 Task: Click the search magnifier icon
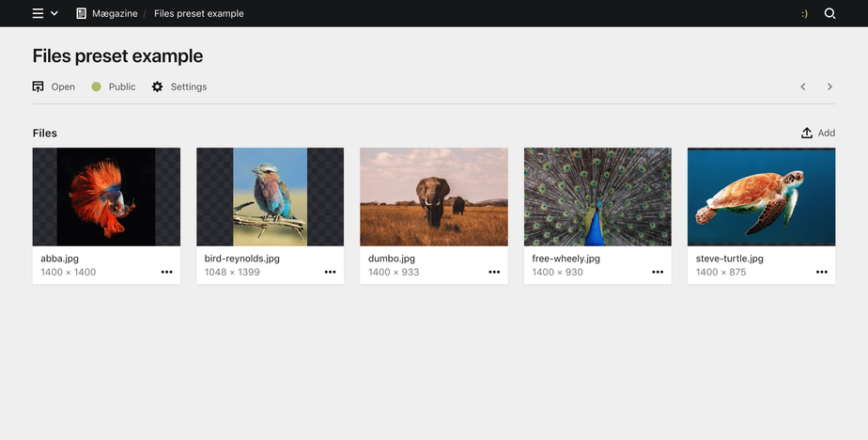coord(829,13)
